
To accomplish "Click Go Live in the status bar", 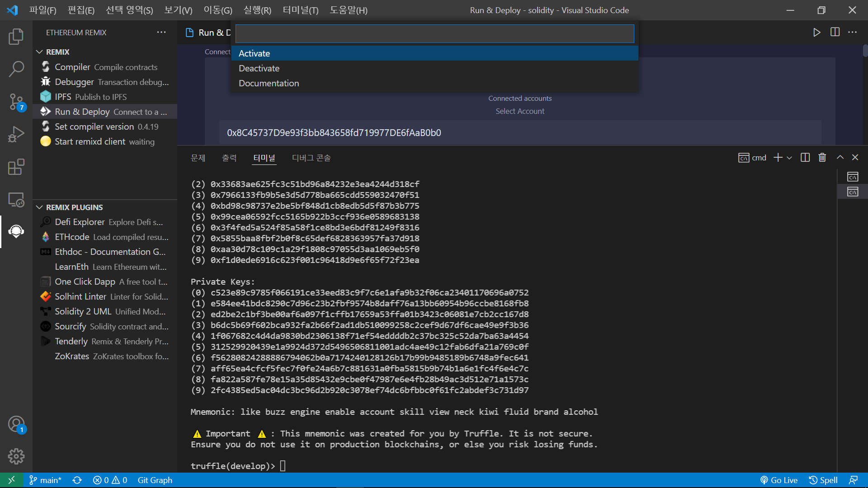I will [779, 480].
